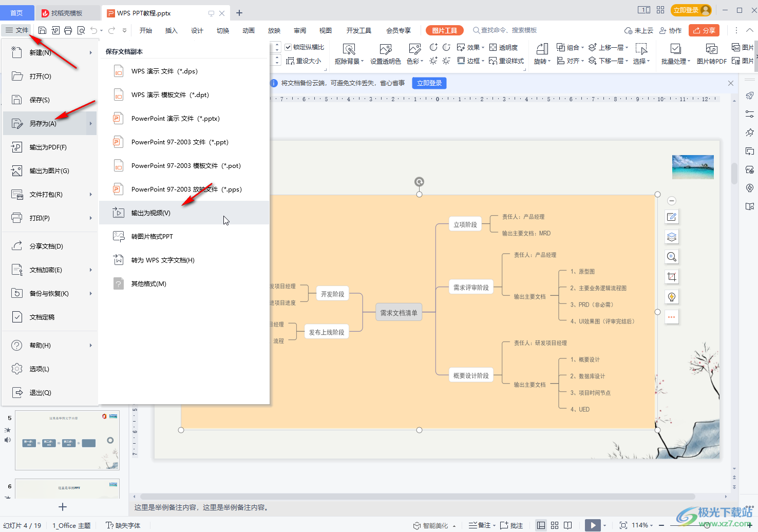The image size is (758, 532).
Task: Click the Reset Size (重设大小) button
Action: pyautogui.click(x=304, y=61)
